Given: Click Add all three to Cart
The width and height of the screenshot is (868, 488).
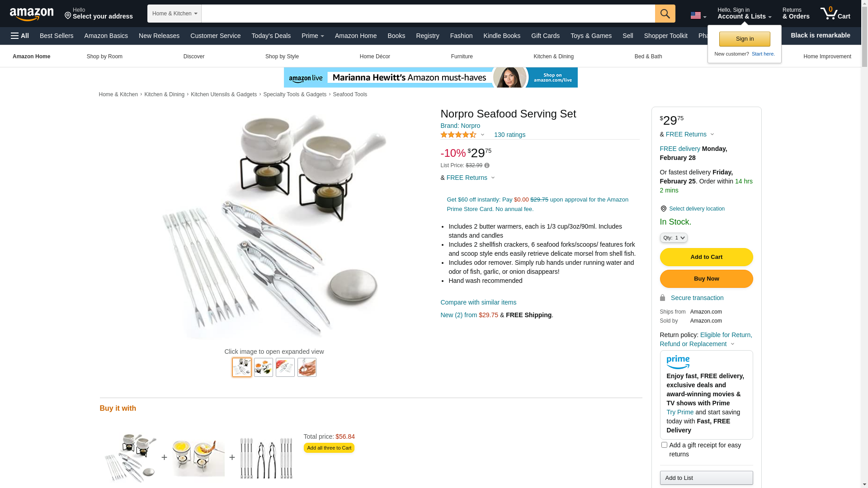Looking at the screenshot, I should pyautogui.click(x=329, y=448).
